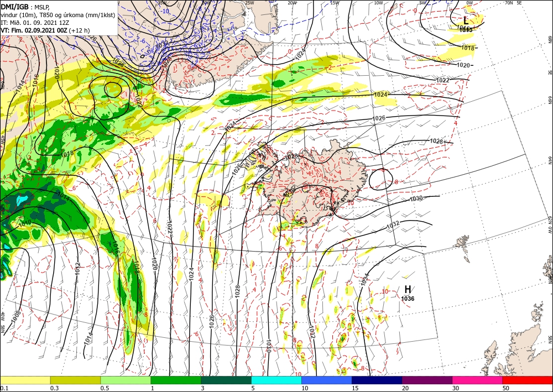Select the green 1–3 precipitation legend band
Viewport: 553px width, 392px height.
point(176,380)
